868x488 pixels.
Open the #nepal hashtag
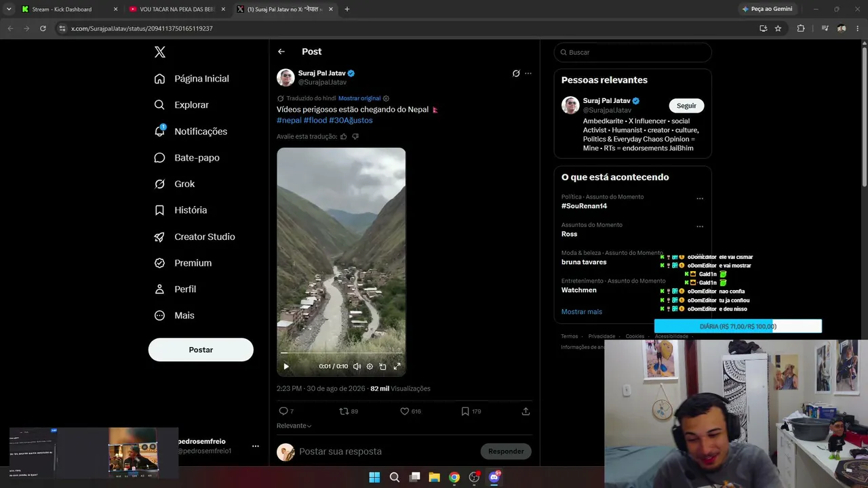point(289,120)
